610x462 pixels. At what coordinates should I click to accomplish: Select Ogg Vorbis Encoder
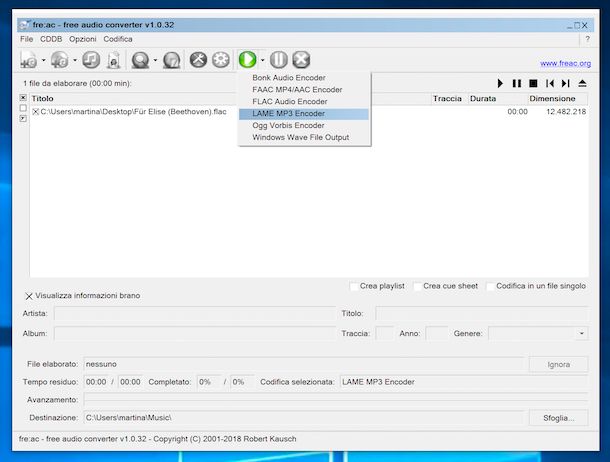point(304,126)
